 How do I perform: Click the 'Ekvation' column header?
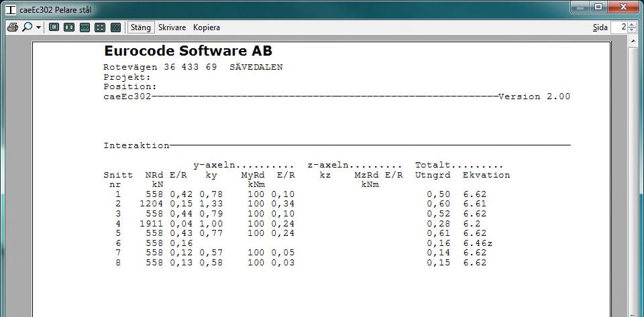point(486,175)
